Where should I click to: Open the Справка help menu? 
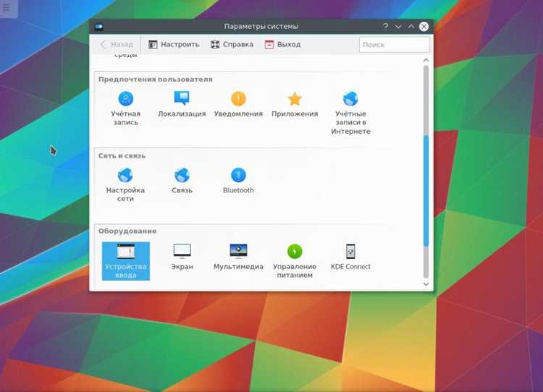232,44
